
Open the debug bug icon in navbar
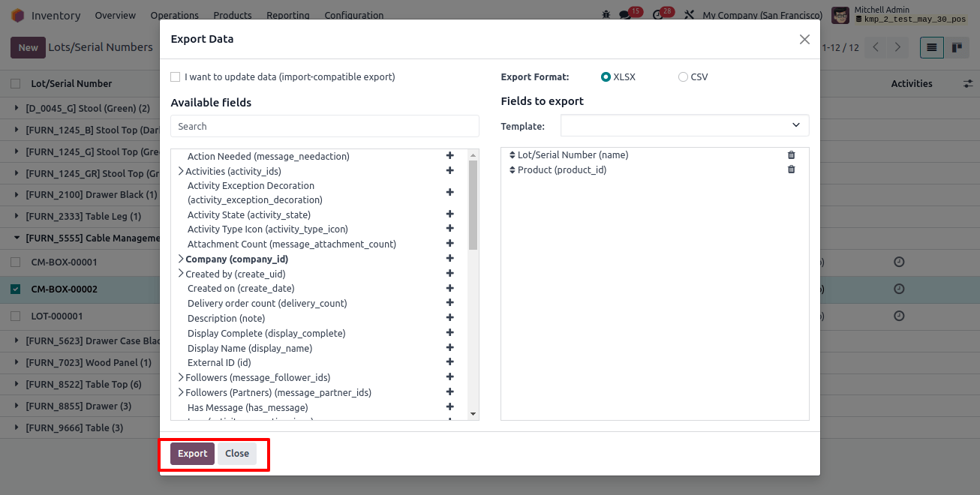[606, 15]
